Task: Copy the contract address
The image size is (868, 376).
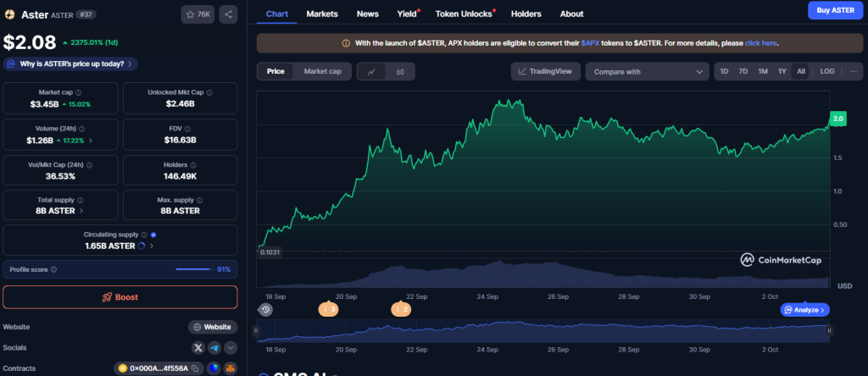Action: tap(194, 368)
